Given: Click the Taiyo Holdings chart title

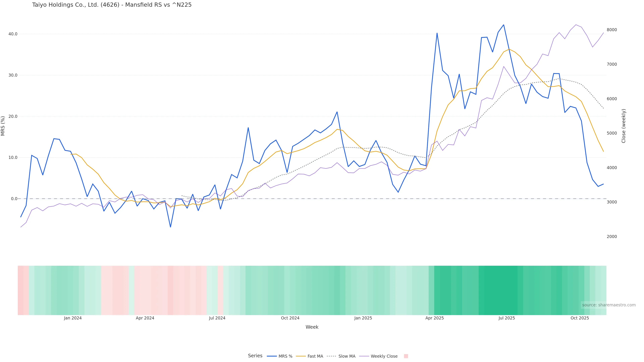Looking at the screenshot, I should point(112,5).
